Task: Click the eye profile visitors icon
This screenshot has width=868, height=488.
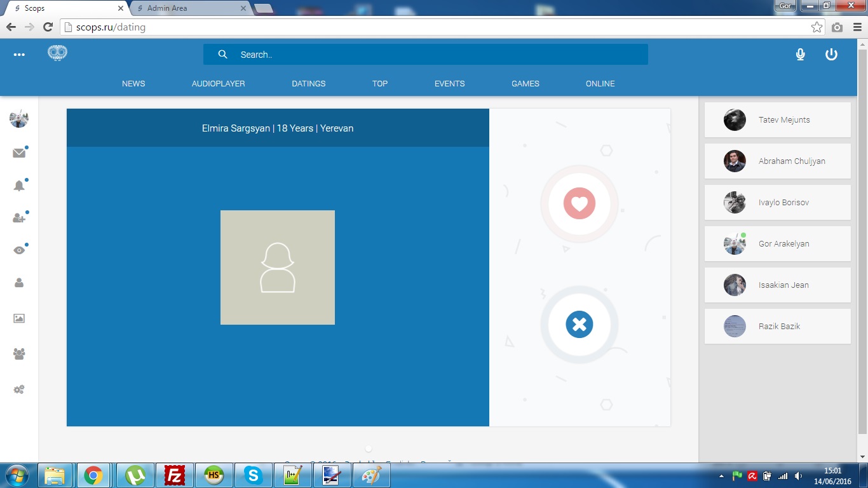Action: coord(19,250)
